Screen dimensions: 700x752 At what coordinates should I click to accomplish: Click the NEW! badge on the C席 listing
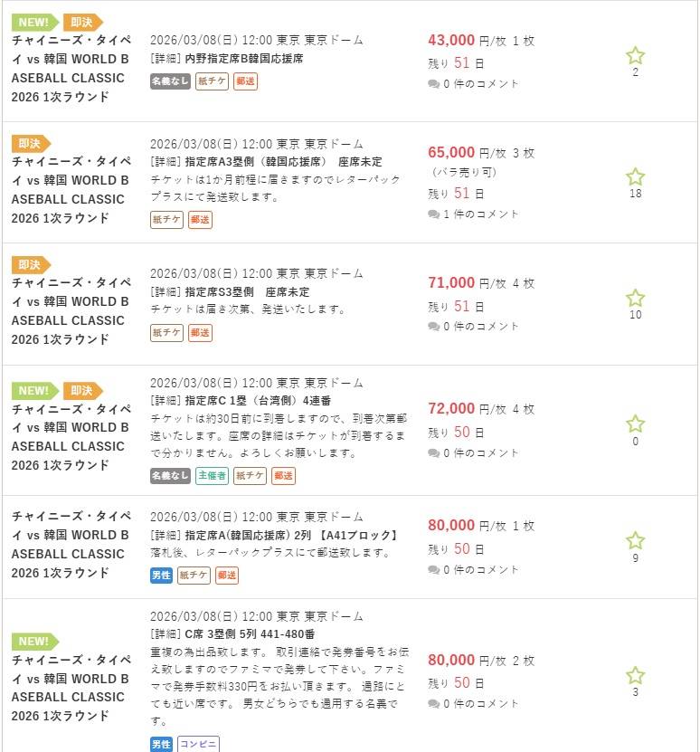[34, 642]
